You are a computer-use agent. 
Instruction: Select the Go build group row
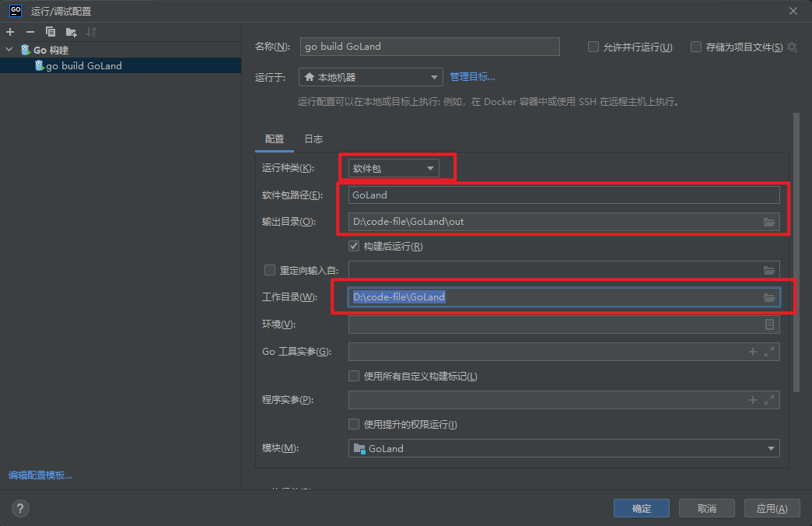point(121,50)
